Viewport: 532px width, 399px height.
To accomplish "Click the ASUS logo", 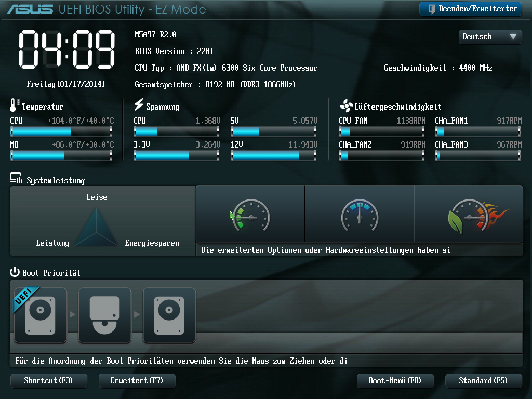I will coord(30,9).
